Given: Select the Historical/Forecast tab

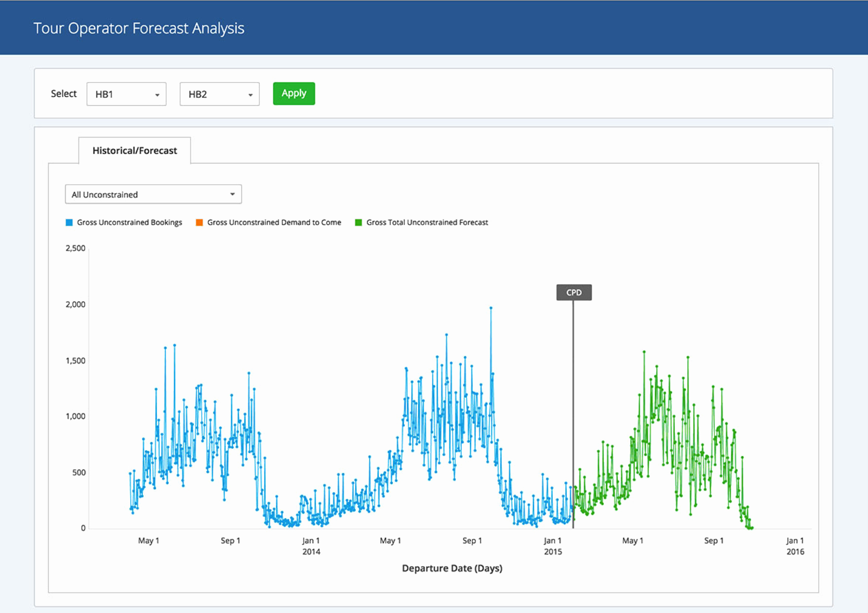Looking at the screenshot, I should click(x=135, y=151).
